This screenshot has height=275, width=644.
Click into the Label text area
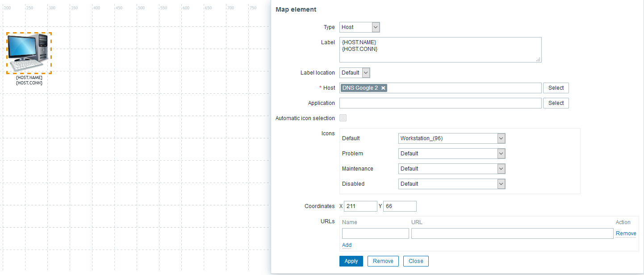pyautogui.click(x=440, y=50)
